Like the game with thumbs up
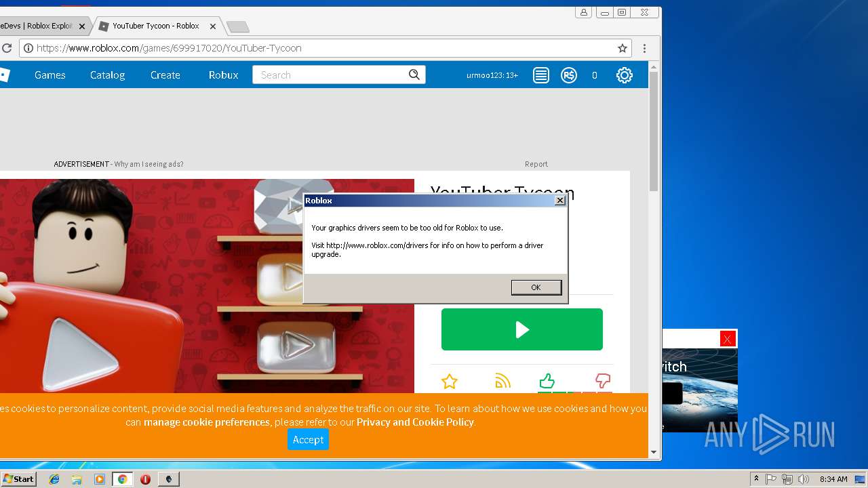Screen dimensions: 868x488 [x=547, y=381]
